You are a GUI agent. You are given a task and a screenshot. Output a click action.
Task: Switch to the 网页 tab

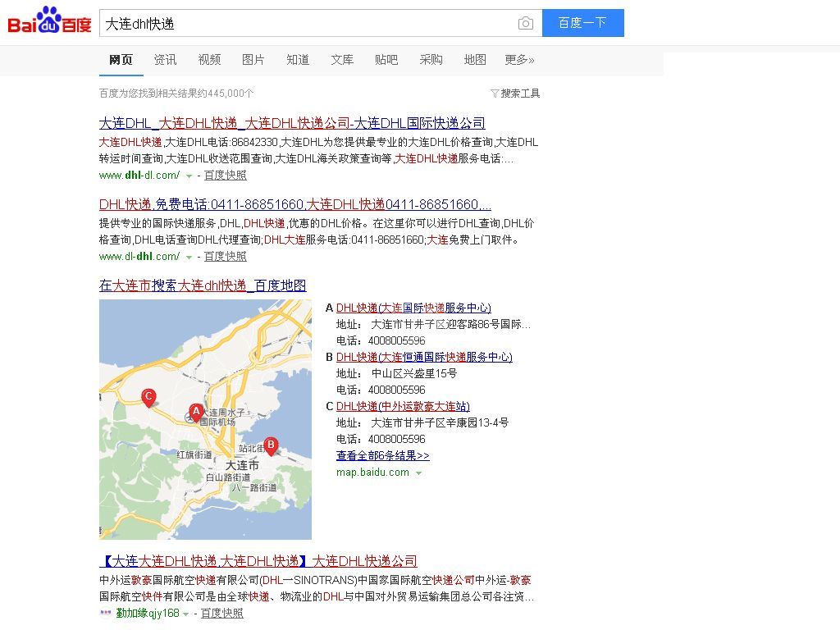pos(121,59)
